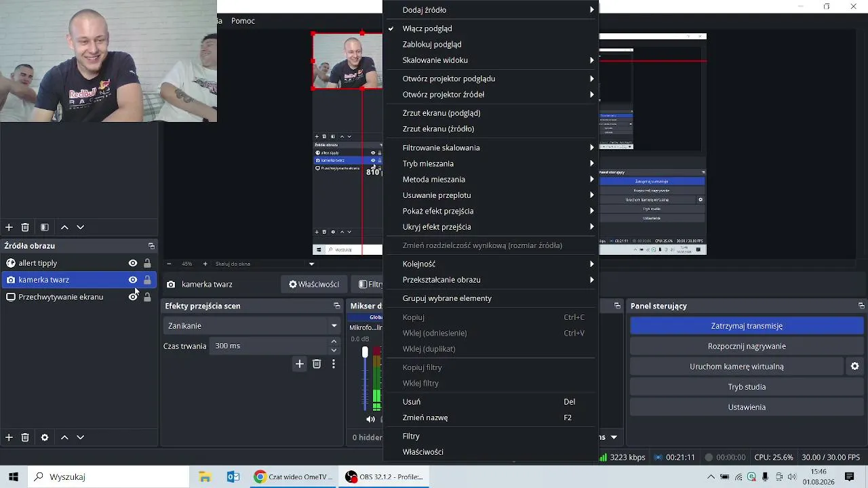The image size is (868, 488).
Task: Expand the Kolejność submenu
Action: click(491, 264)
